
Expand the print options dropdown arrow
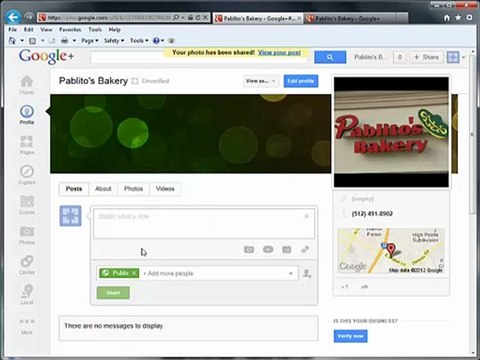pos(74,41)
